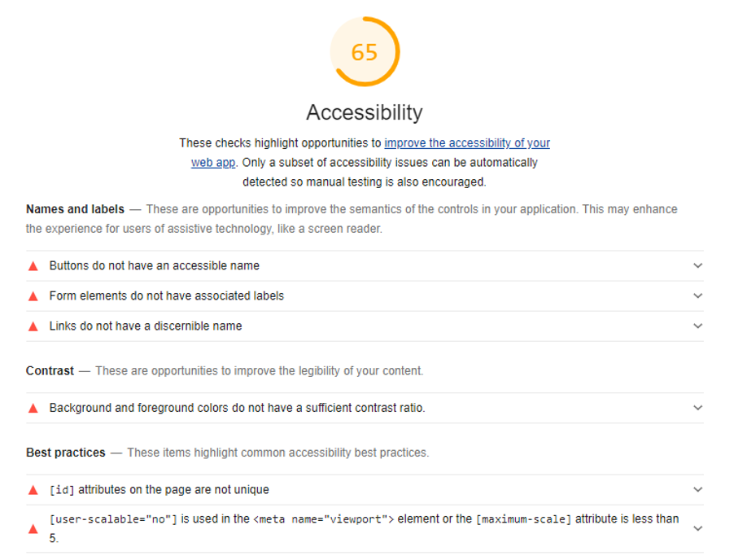
Task: Follow the 'web app' link text
Action: [x=213, y=163]
